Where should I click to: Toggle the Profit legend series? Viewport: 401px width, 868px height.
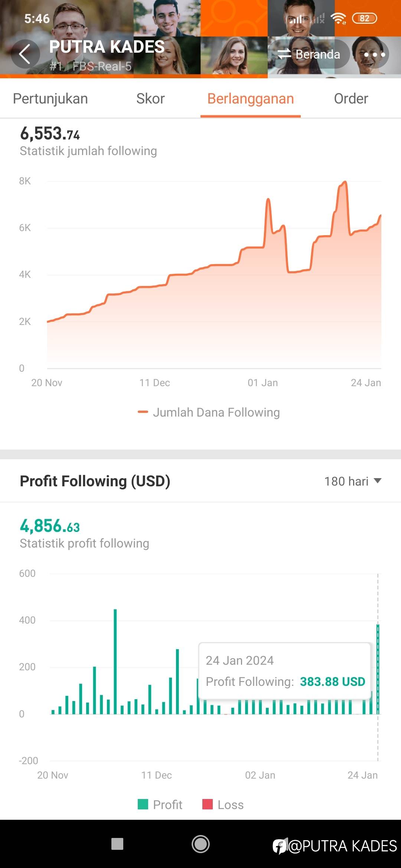pos(160,805)
